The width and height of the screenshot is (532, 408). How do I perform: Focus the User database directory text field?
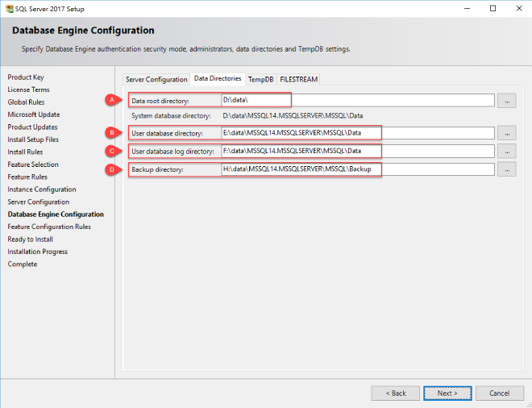357,133
